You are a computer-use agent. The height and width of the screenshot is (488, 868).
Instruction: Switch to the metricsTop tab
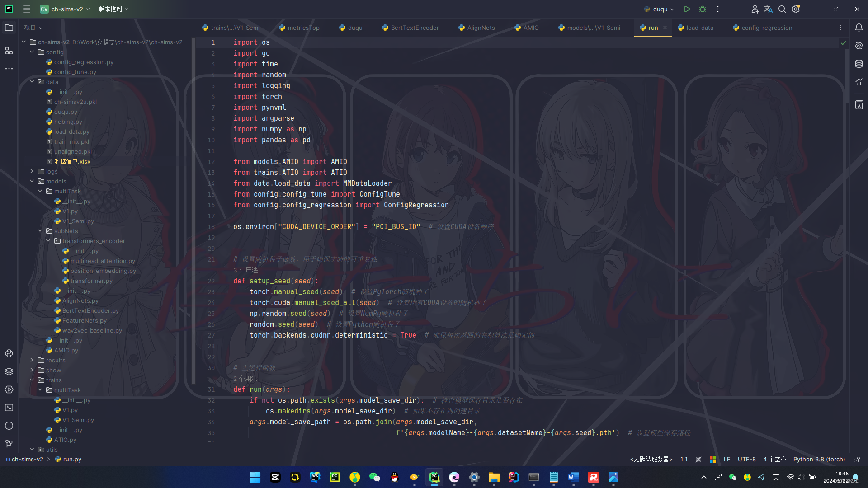click(x=299, y=28)
